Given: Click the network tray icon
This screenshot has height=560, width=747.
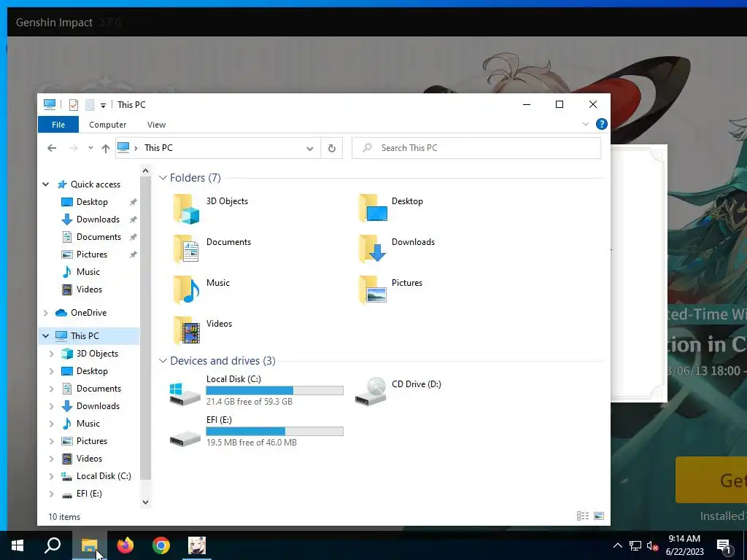Looking at the screenshot, I should tap(635, 545).
